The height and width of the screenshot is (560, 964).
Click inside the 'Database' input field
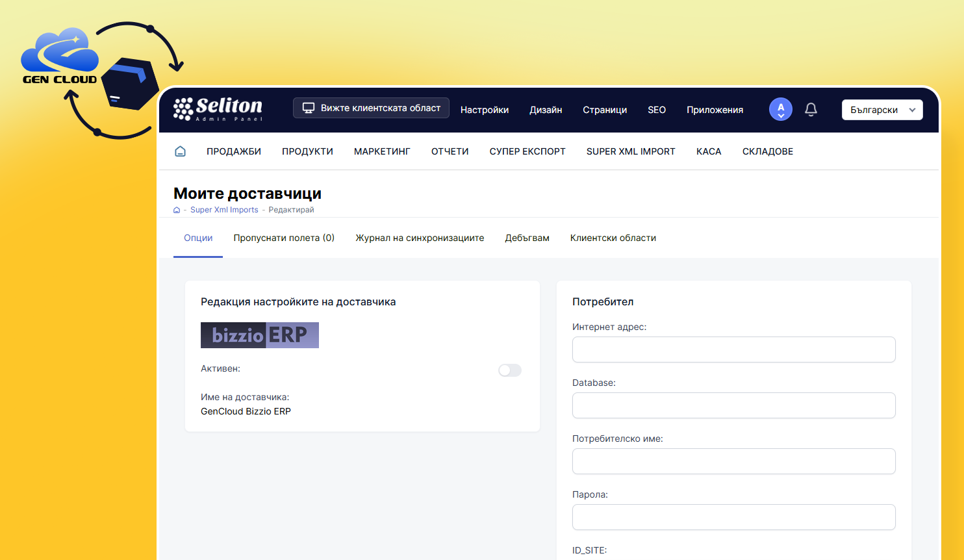pos(733,405)
